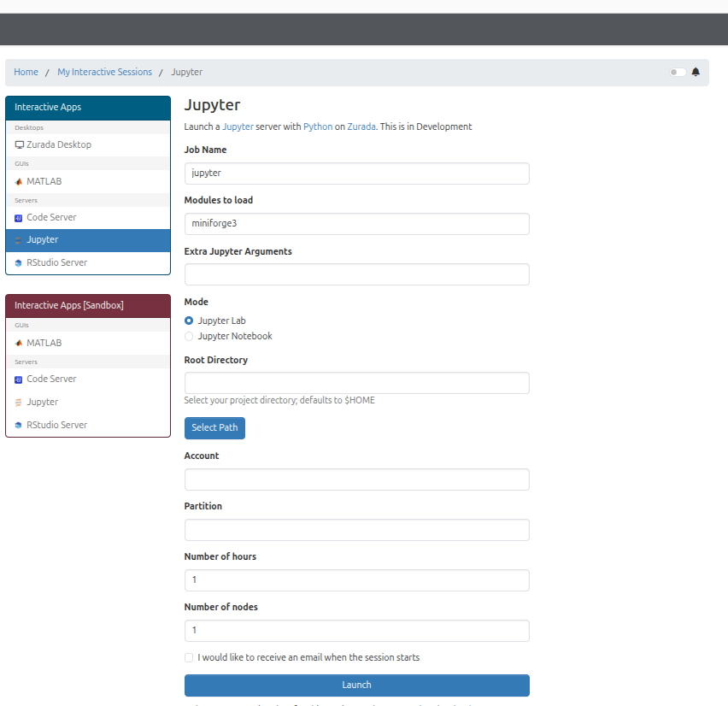Enable email notification when session starts
Screen dimensions: 728x706
[x=189, y=657]
